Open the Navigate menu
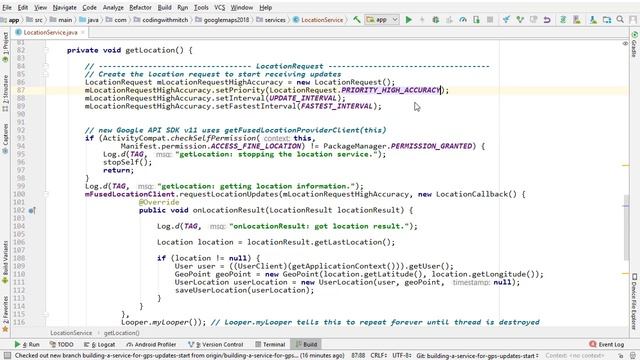The image size is (640, 360). (64, 7)
